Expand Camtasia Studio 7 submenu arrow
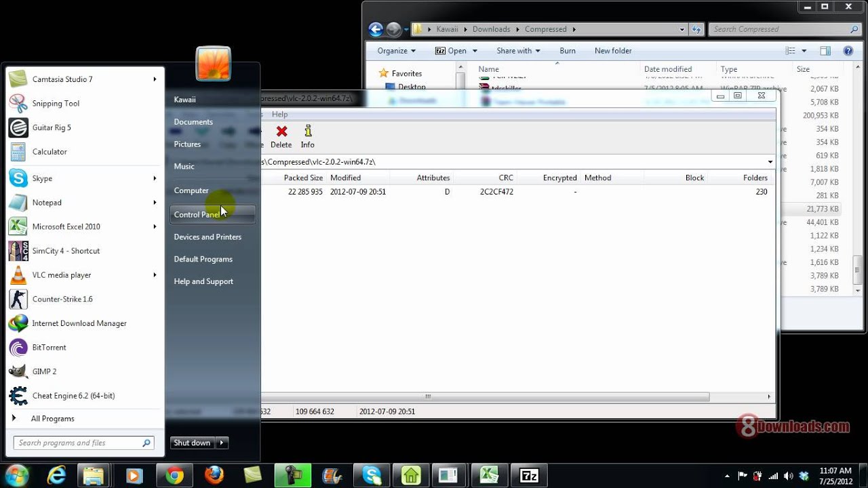 pos(155,79)
